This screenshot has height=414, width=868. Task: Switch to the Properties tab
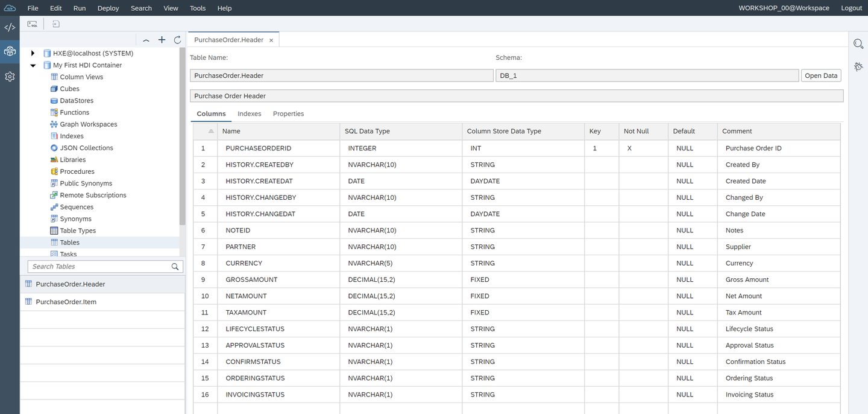288,113
